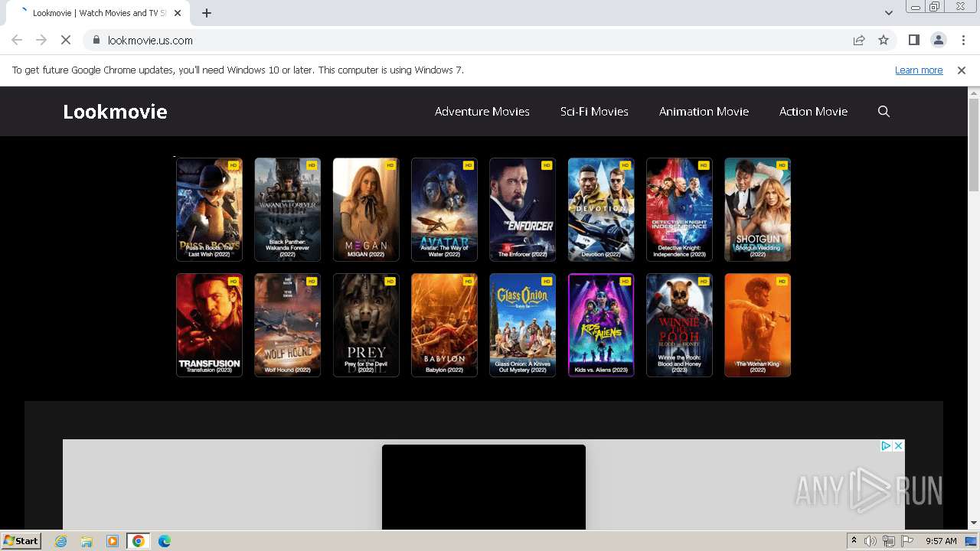Open Action Center flag icon
Image resolution: width=980 pixels, height=551 pixels.
coord(907,541)
